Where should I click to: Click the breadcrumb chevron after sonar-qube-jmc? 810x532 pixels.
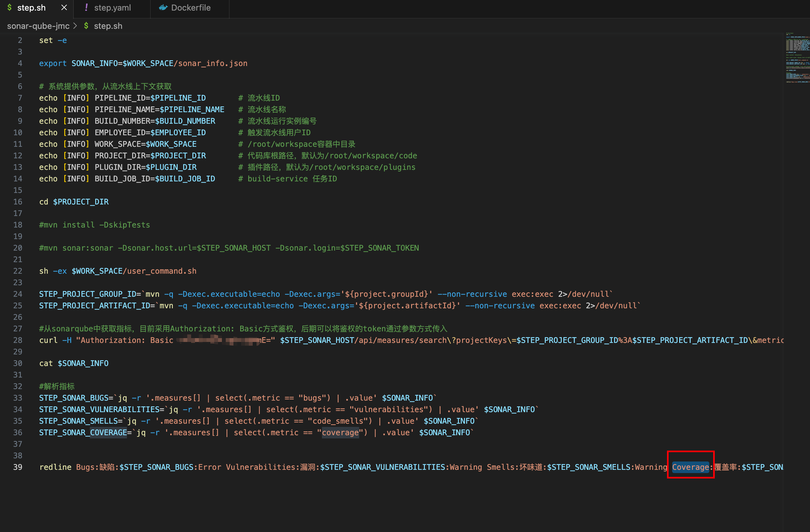click(75, 26)
